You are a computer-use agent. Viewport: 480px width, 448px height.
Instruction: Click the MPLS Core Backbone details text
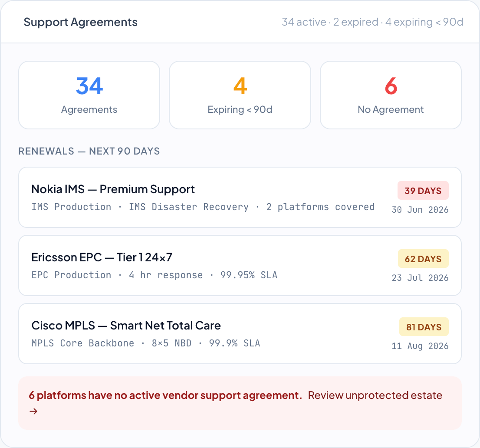[82, 343]
